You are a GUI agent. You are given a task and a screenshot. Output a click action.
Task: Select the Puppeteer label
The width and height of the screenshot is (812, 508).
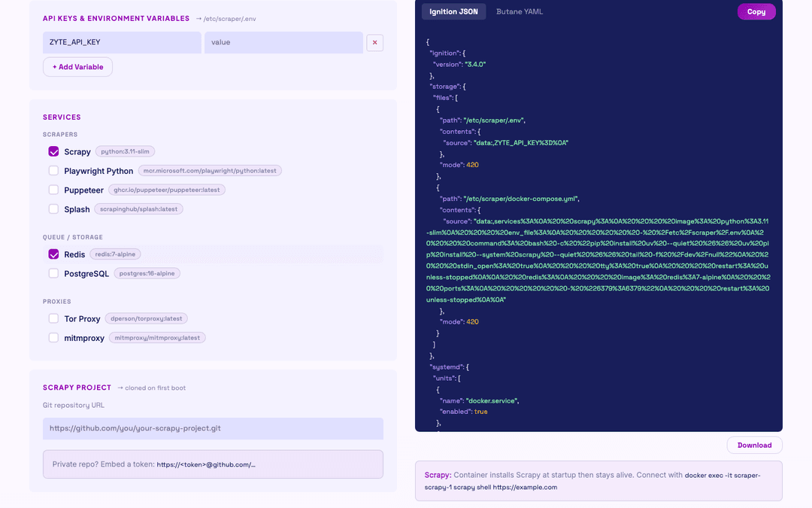click(84, 190)
